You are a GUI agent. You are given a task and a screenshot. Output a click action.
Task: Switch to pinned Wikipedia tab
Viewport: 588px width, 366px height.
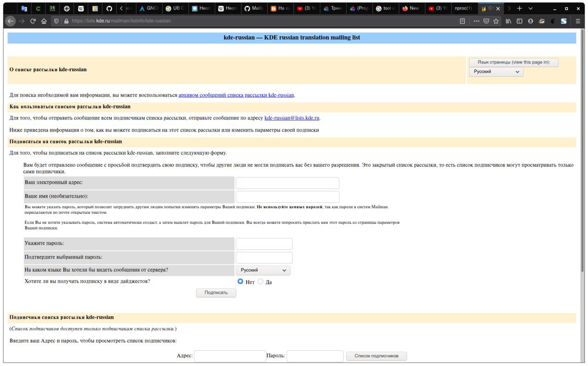pyautogui.click(x=81, y=8)
